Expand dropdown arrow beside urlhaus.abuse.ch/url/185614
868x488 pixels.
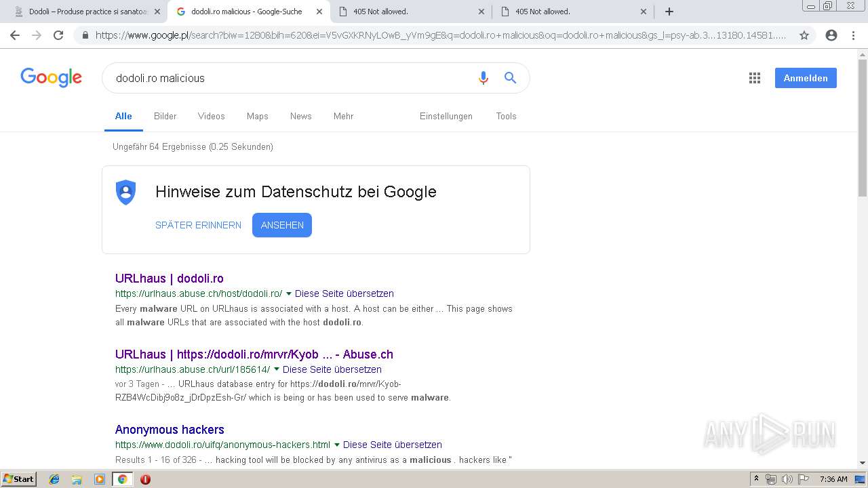(276, 369)
